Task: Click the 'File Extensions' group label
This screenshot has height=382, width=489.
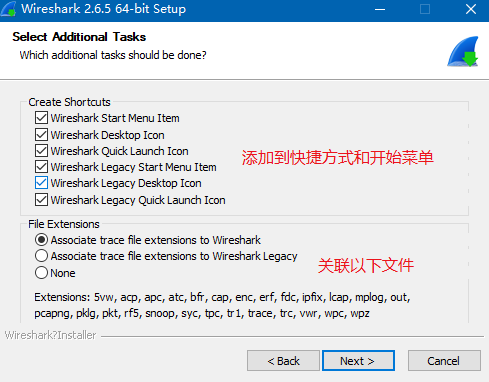Action: 64,224
